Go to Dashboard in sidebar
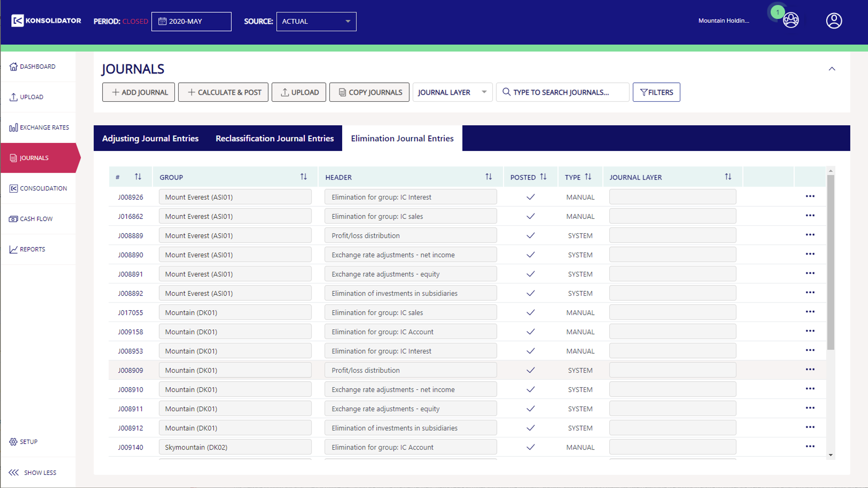Image resolution: width=868 pixels, height=488 pixels. tap(38, 66)
